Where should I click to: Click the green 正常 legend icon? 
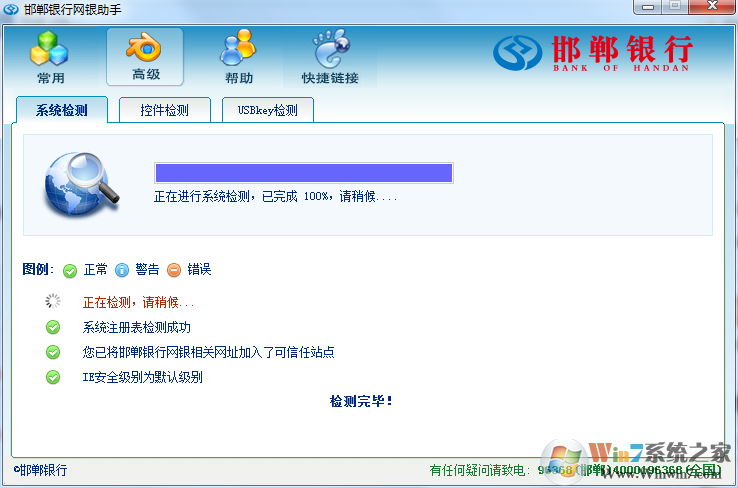click(x=70, y=271)
